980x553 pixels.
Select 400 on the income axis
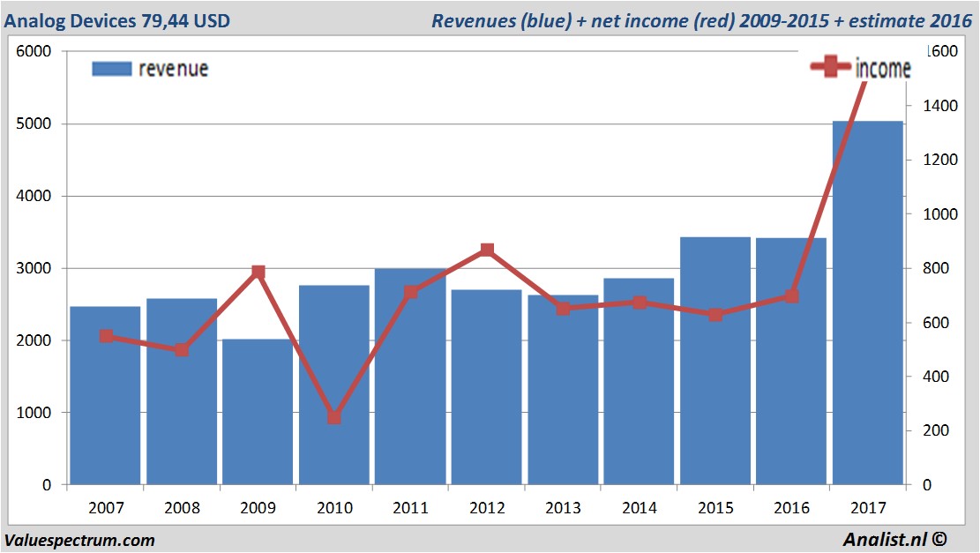936,377
